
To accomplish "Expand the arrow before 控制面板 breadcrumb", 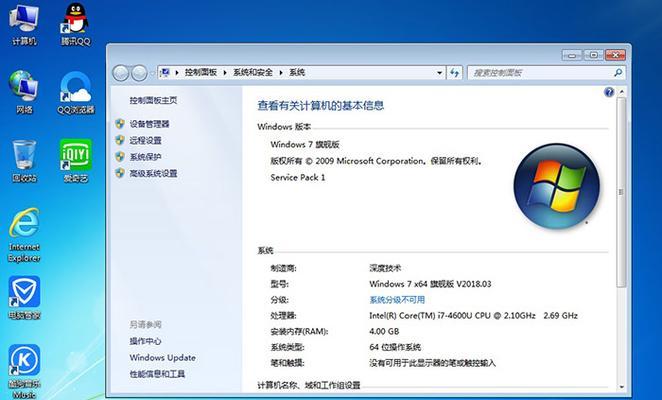I will [x=177, y=73].
